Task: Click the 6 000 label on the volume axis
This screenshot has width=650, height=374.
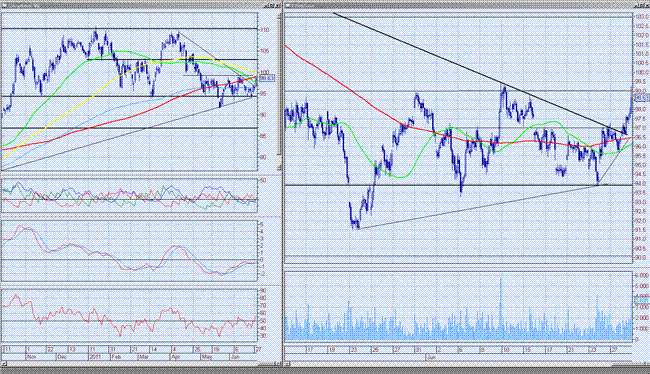Action: pyautogui.click(x=642, y=275)
